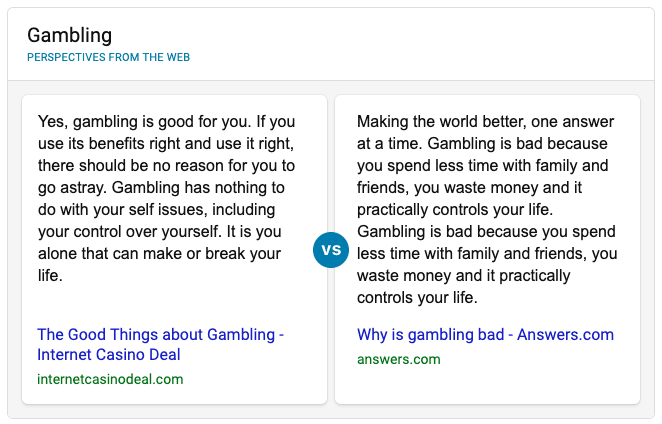Click the line "do with your self issues, including"

tap(157, 209)
